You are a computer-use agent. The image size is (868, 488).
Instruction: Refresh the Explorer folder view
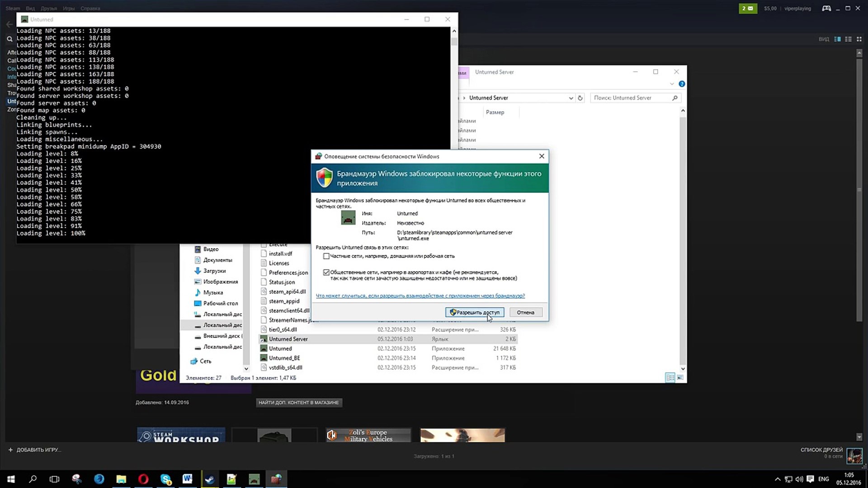tap(580, 98)
